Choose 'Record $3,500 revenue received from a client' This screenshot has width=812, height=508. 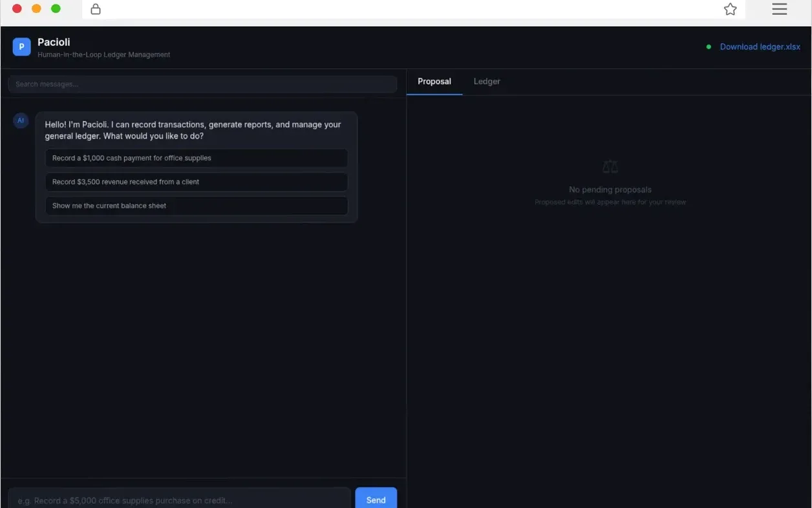(x=197, y=182)
